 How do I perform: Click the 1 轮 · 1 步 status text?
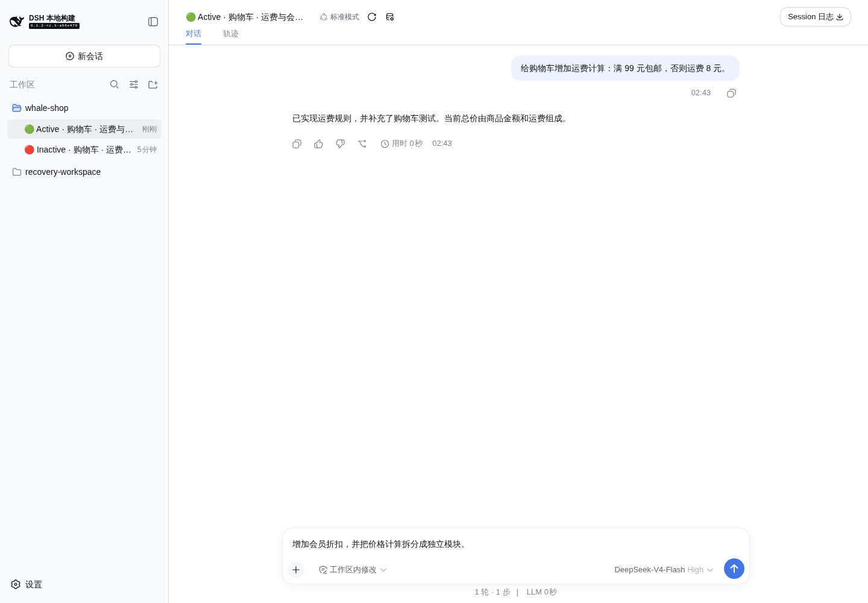(x=492, y=592)
